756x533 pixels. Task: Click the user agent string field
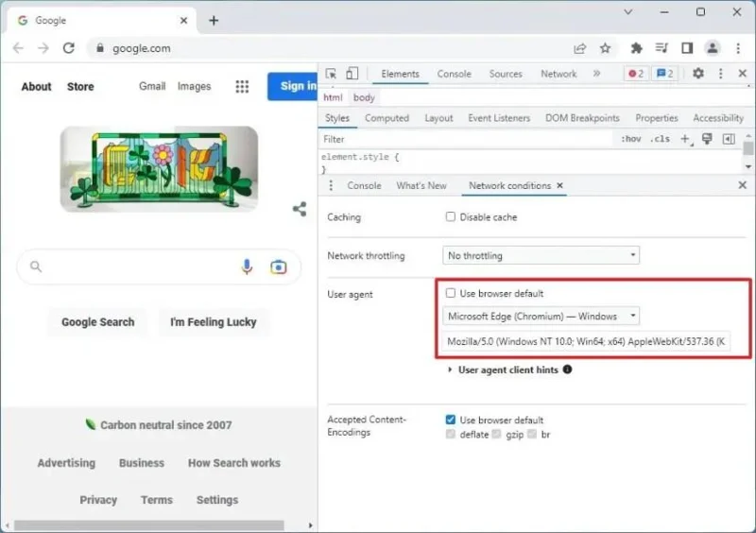pos(586,341)
